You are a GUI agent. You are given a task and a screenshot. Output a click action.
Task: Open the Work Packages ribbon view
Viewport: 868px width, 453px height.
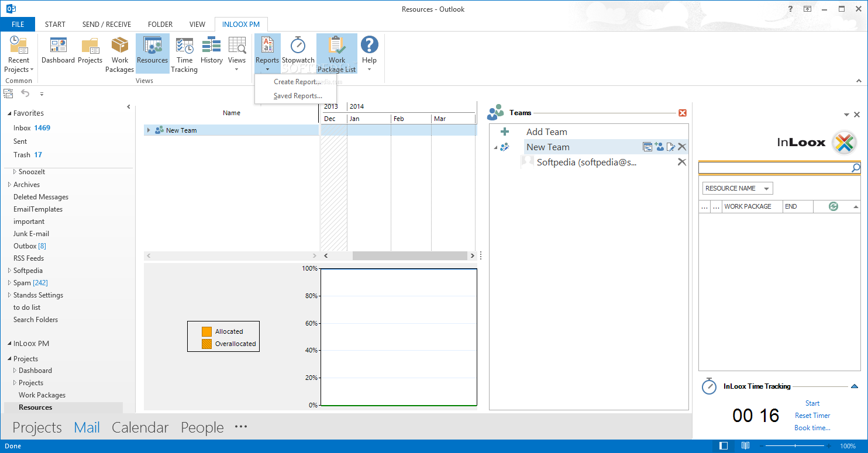point(120,54)
